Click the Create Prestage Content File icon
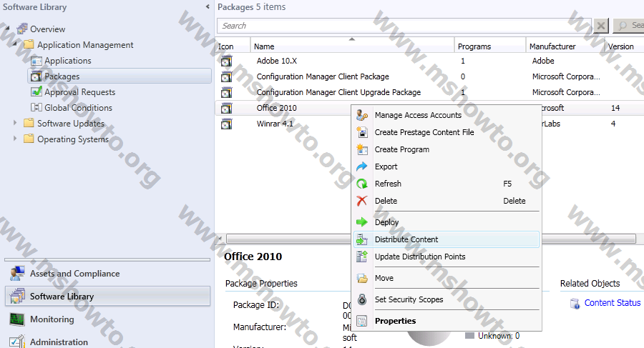The width and height of the screenshot is (644, 348). pos(362,132)
